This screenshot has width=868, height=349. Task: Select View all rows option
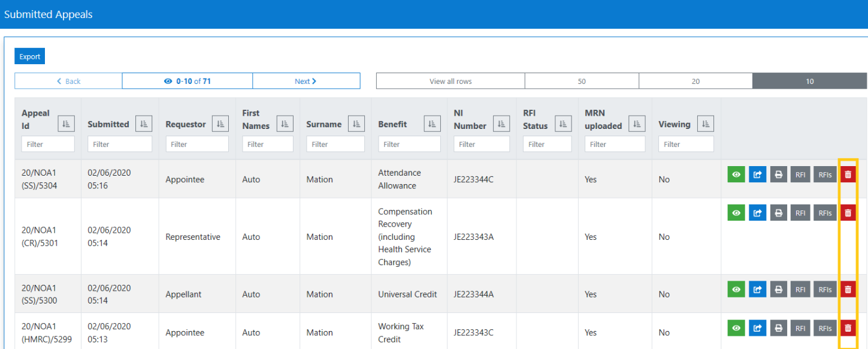450,81
